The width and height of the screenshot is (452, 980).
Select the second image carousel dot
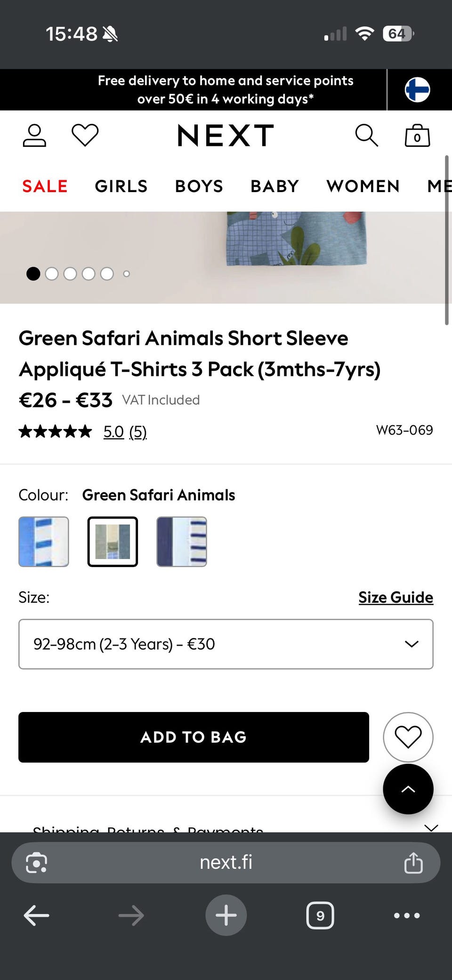(52, 274)
